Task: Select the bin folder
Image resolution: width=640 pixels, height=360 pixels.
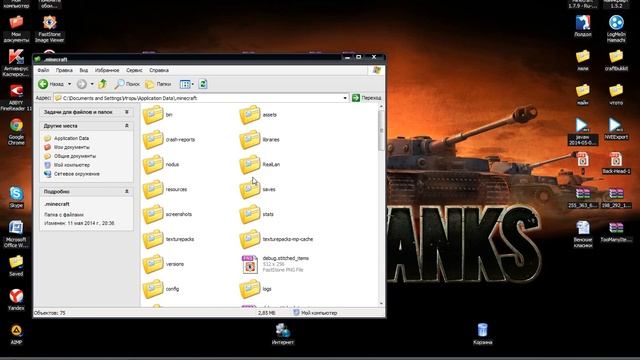Action: pos(158,115)
